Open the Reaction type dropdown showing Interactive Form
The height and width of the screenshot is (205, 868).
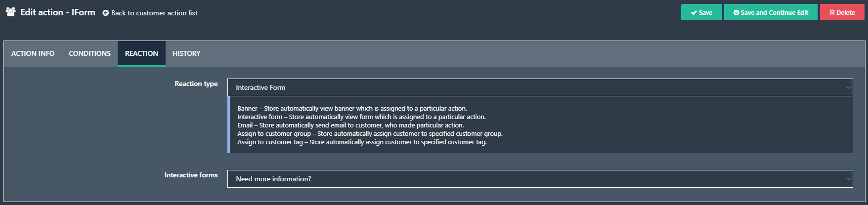[x=540, y=87]
